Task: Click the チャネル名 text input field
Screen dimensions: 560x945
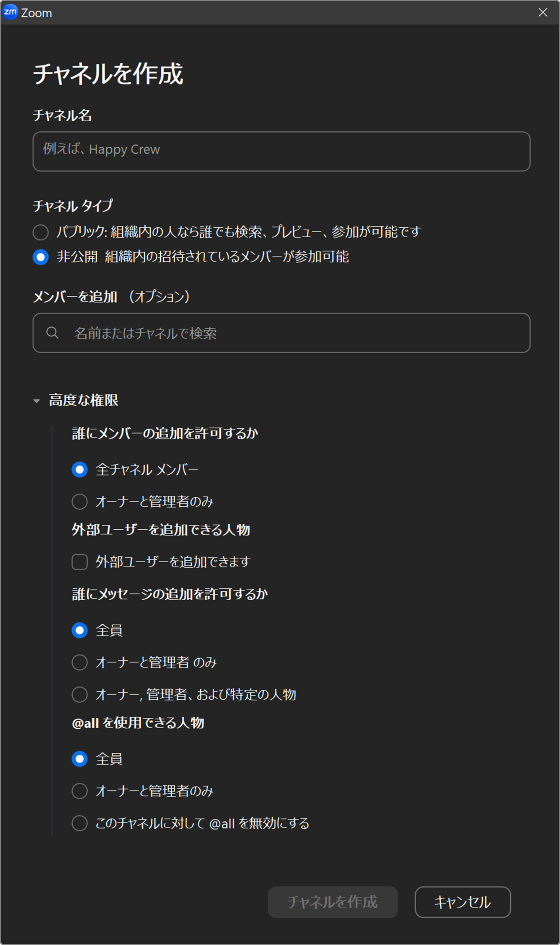Action: [282, 151]
